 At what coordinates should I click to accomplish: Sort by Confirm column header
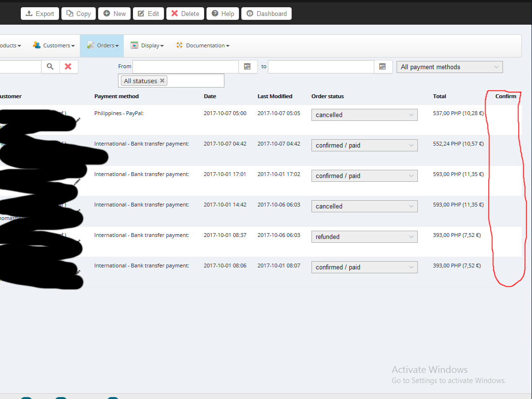(505, 96)
